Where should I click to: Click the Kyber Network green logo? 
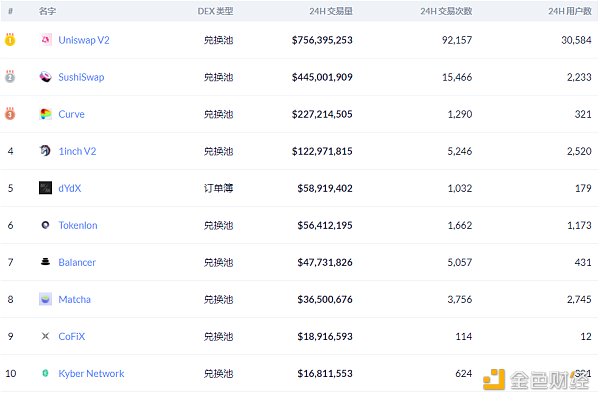tap(45, 373)
